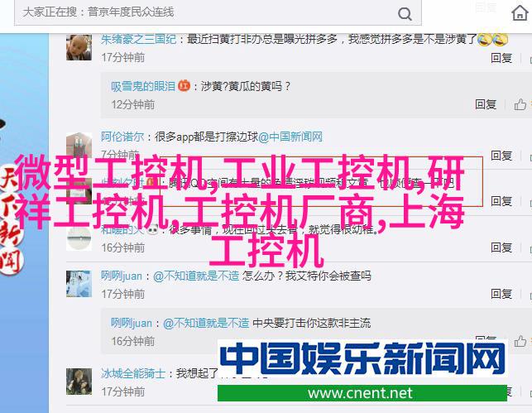
Task: Open 朱绪豪之三国纪's profile link
Action: (x=138, y=40)
